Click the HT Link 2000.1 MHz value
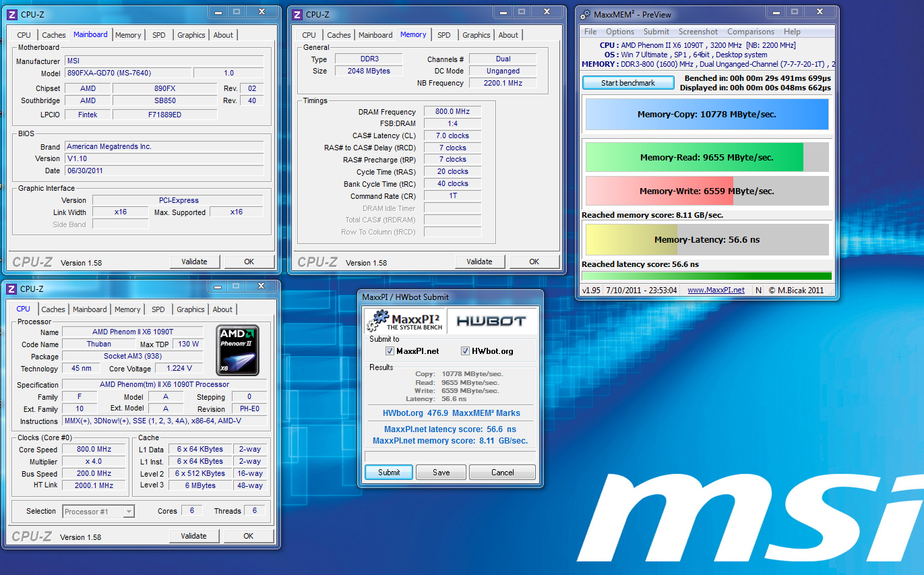 coord(94,485)
